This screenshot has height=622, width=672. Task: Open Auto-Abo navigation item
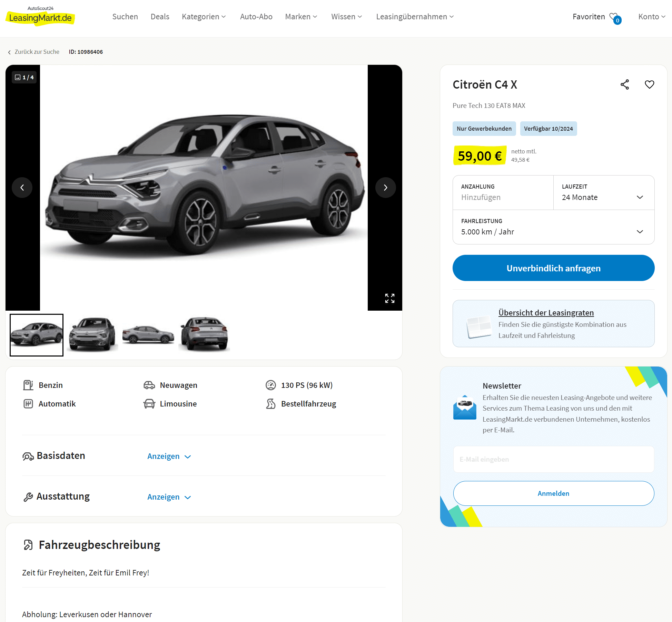coord(256,17)
